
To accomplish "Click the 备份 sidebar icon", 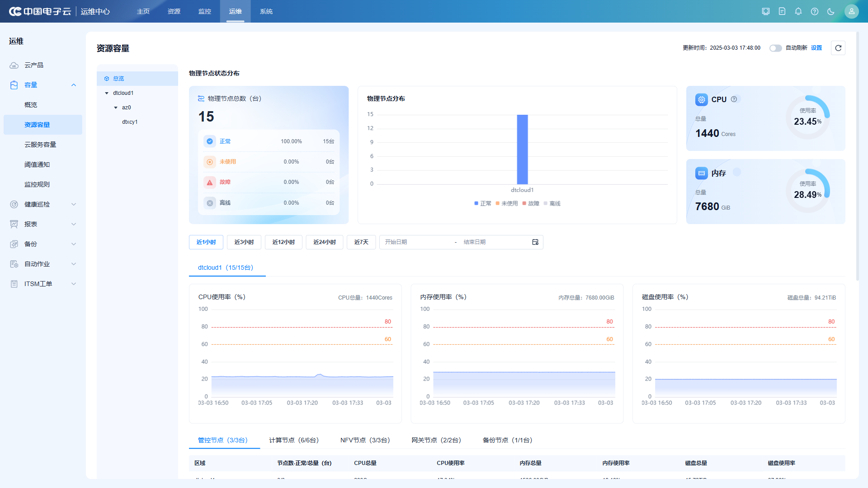I will click(x=14, y=244).
